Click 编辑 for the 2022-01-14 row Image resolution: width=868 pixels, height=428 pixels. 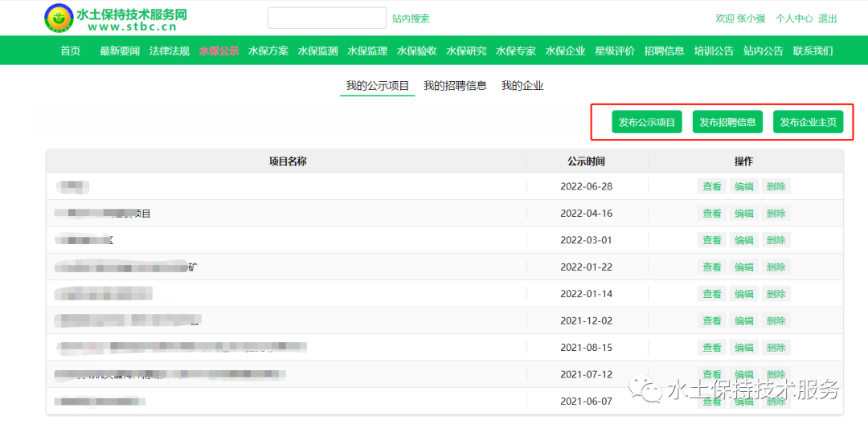coord(744,294)
